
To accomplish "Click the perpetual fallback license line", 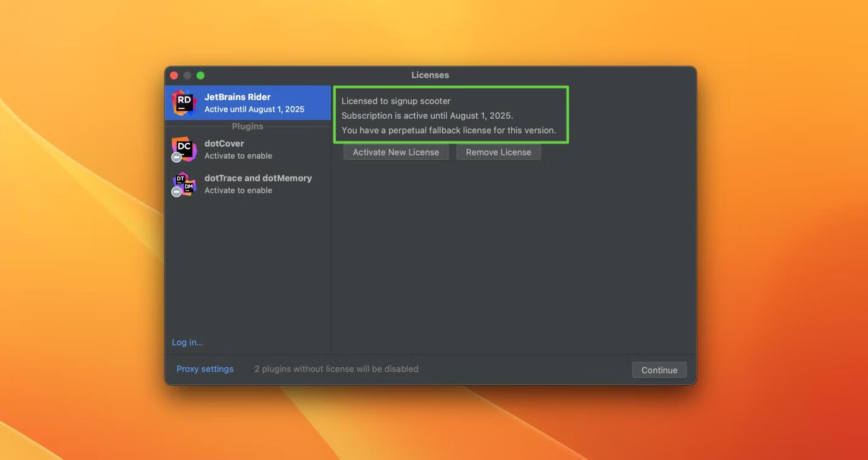I will (448, 130).
